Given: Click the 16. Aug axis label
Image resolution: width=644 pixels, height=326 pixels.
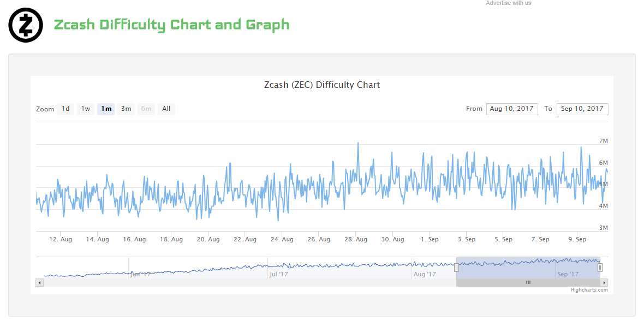Looking at the screenshot, I should [134, 239].
